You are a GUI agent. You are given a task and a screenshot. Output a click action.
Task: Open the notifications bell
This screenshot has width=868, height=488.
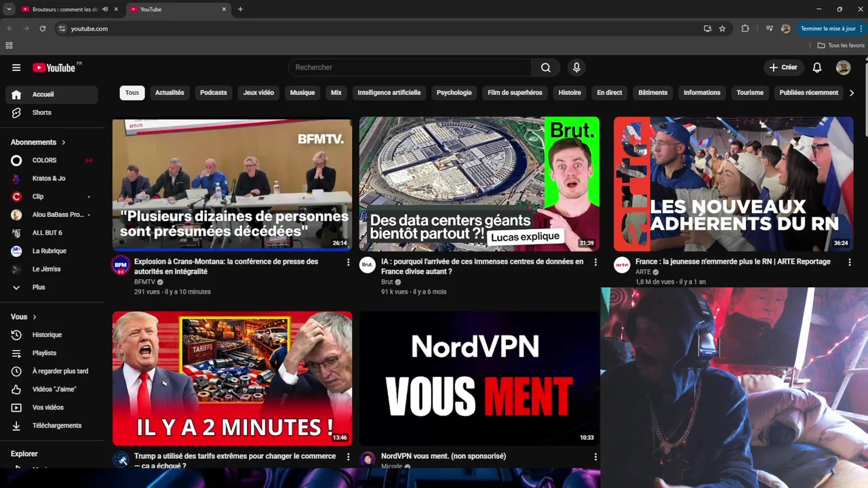pos(817,68)
